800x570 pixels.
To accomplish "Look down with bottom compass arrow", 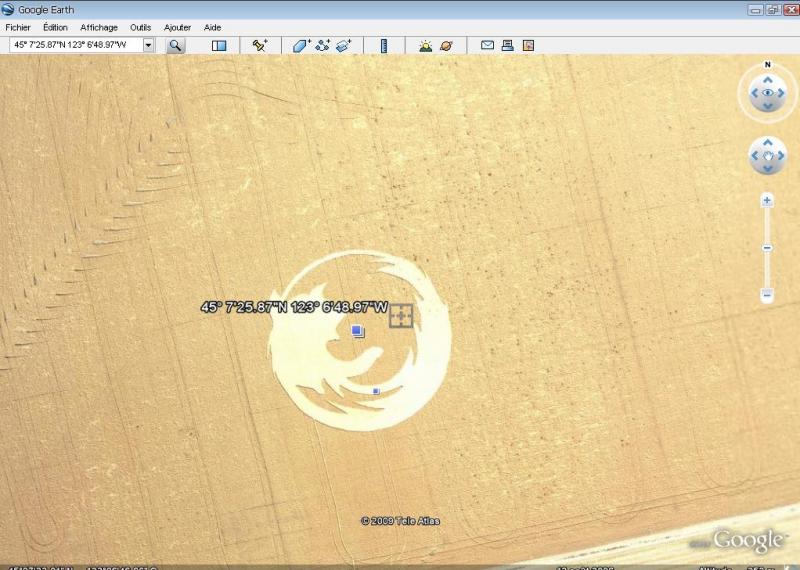I will tap(767, 106).
